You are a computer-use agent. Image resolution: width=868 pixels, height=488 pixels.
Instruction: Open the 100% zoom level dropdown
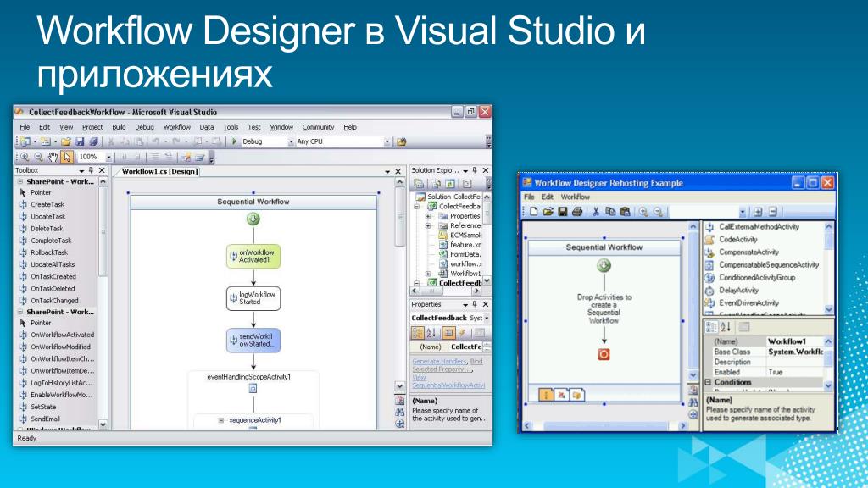[x=108, y=157]
